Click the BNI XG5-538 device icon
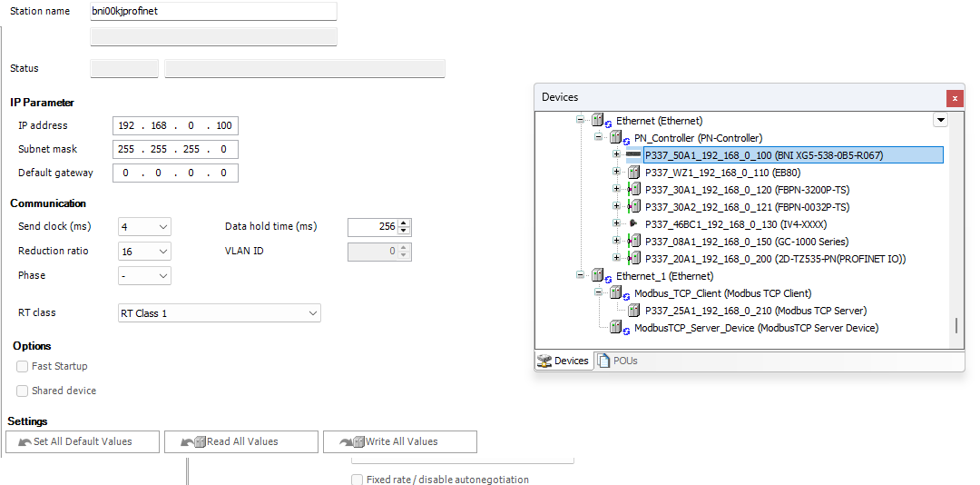 [633, 155]
